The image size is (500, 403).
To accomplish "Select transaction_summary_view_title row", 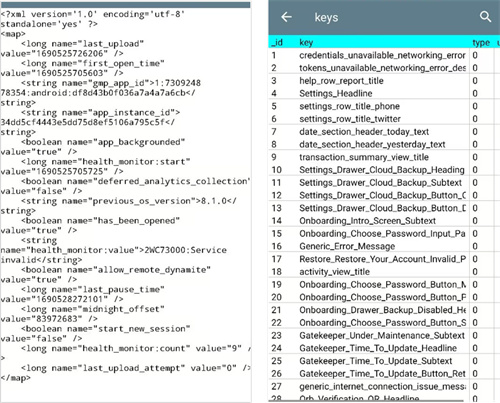I will click(384, 157).
